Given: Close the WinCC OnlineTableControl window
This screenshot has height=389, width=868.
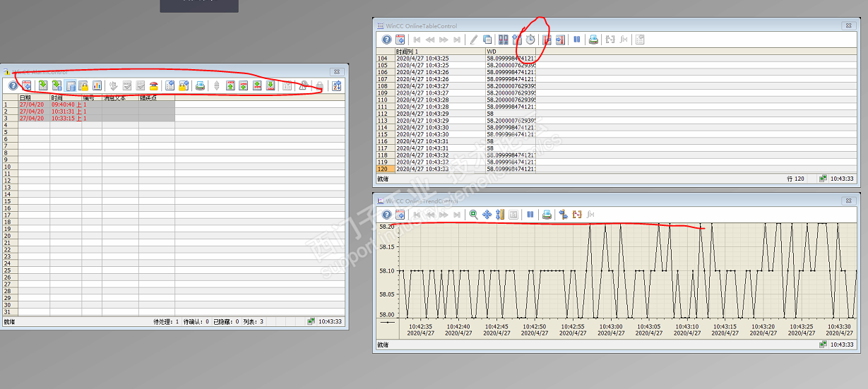Looking at the screenshot, I should click(x=848, y=25).
